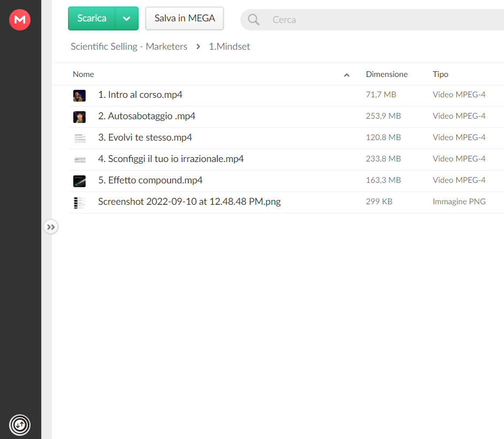Open the transfers icon in bottom sidebar
The height and width of the screenshot is (439, 504).
[20, 425]
